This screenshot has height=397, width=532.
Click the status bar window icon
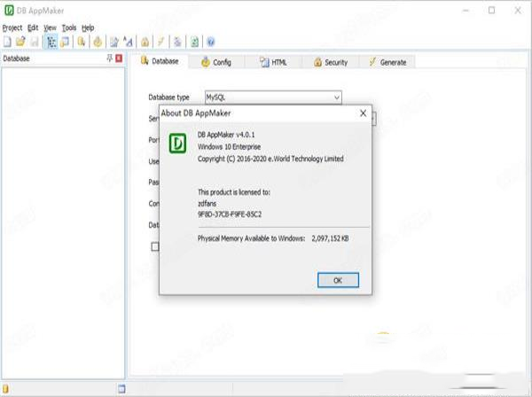pyautogui.click(x=121, y=388)
